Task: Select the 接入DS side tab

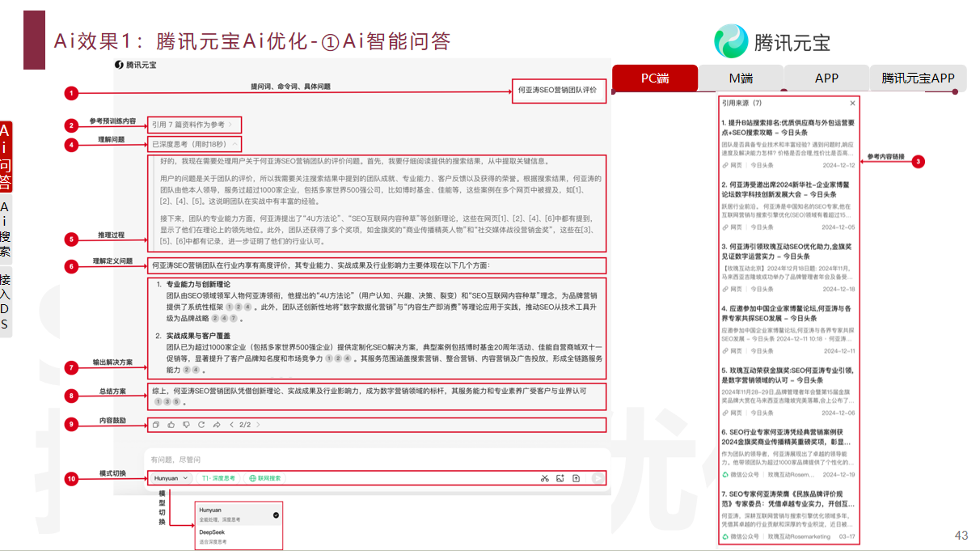Action: 6,301
